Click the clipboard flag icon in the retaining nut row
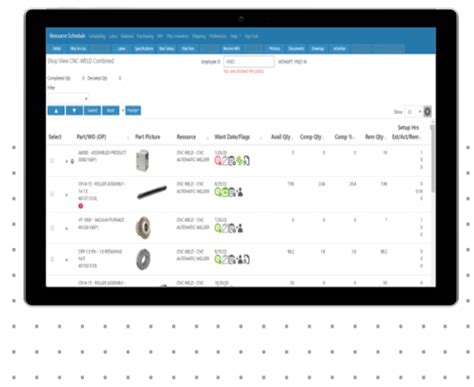This screenshot has height=387, width=474. (x=232, y=259)
